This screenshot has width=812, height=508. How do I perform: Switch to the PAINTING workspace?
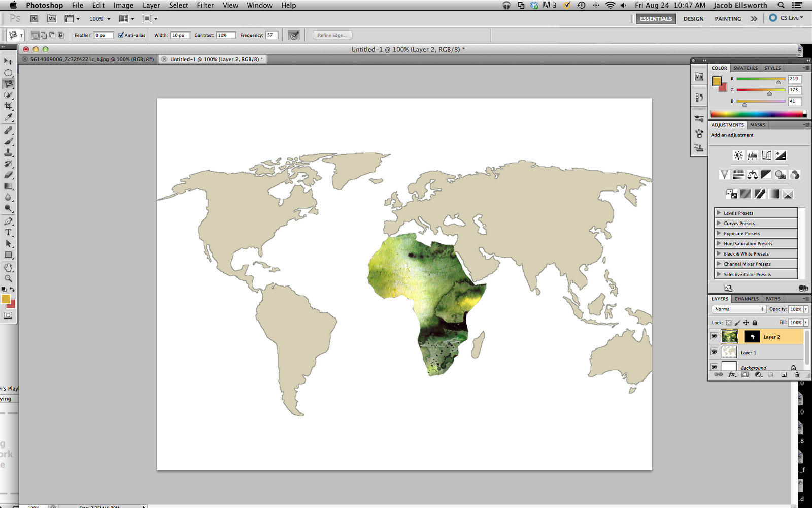pyautogui.click(x=727, y=18)
